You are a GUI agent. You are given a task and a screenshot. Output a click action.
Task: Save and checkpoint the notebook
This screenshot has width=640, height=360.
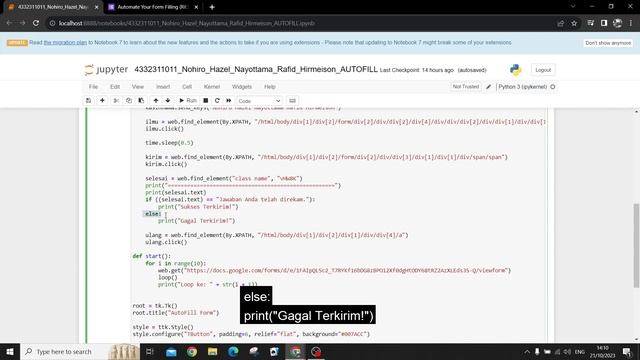point(88,100)
